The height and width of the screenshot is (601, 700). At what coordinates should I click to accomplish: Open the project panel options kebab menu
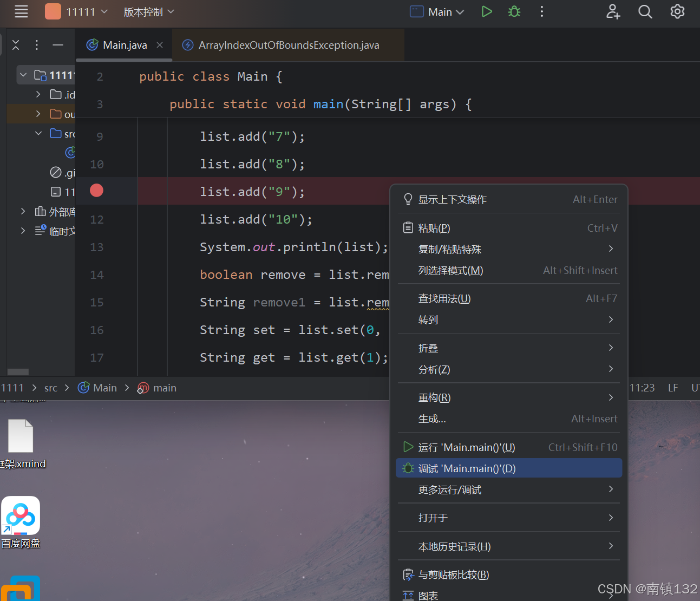pos(36,45)
